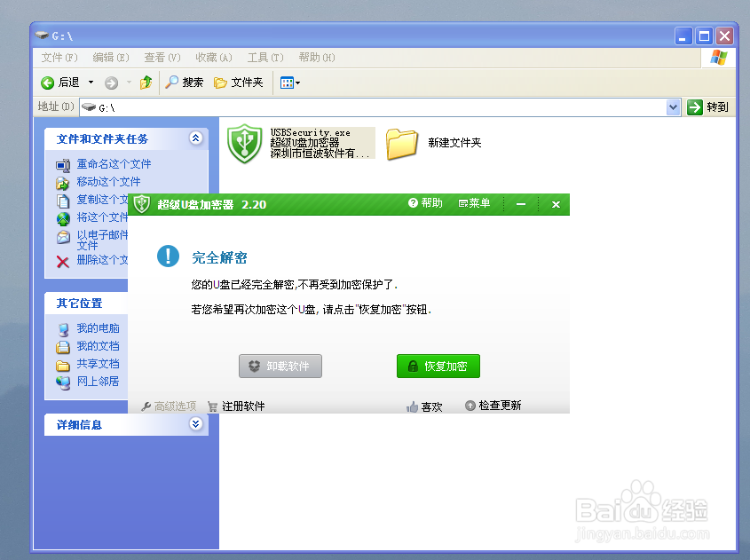Click the 检查更新 update icon

click(470, 406)
